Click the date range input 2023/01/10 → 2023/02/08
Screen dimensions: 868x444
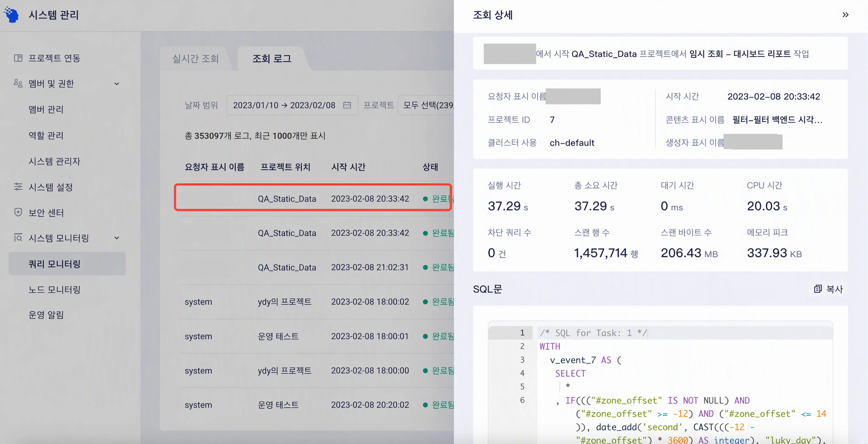click(x=292, y=105)
